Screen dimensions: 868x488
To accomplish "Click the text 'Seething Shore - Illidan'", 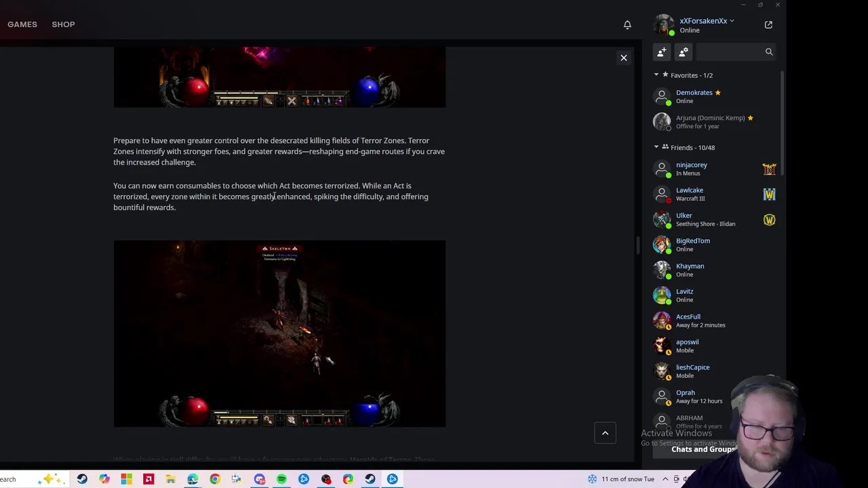I will 705,224.
